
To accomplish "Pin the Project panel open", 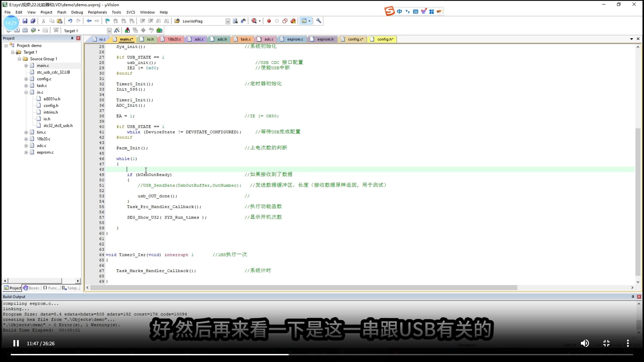I will (x=72, y=38).
